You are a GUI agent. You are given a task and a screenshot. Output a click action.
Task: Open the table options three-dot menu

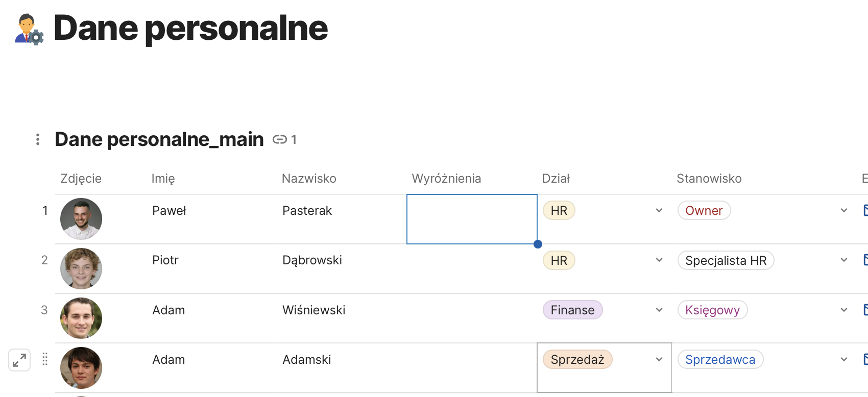coord(38,139)
